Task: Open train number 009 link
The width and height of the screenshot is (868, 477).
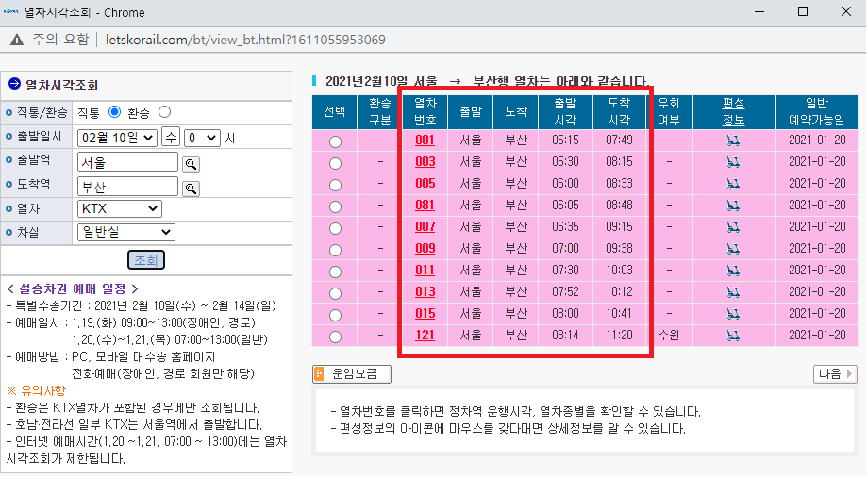Action: tap(426, 249)
